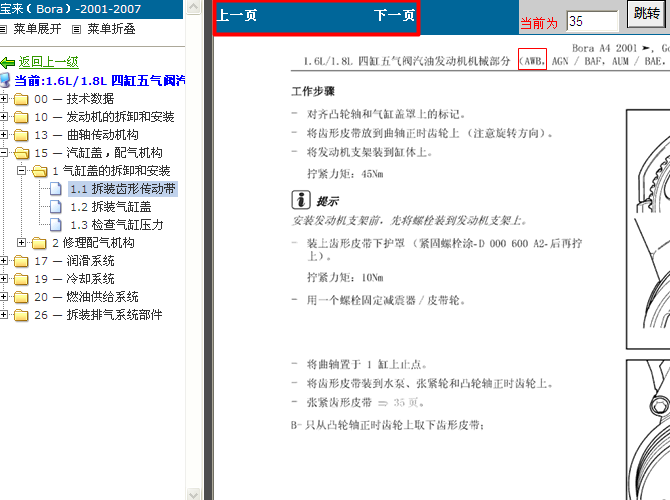Click the 菜单折叠 list icon
Image resolution: width=670 pixels, height=500 pixels.
pyautogui.click(x=76, y=29)
